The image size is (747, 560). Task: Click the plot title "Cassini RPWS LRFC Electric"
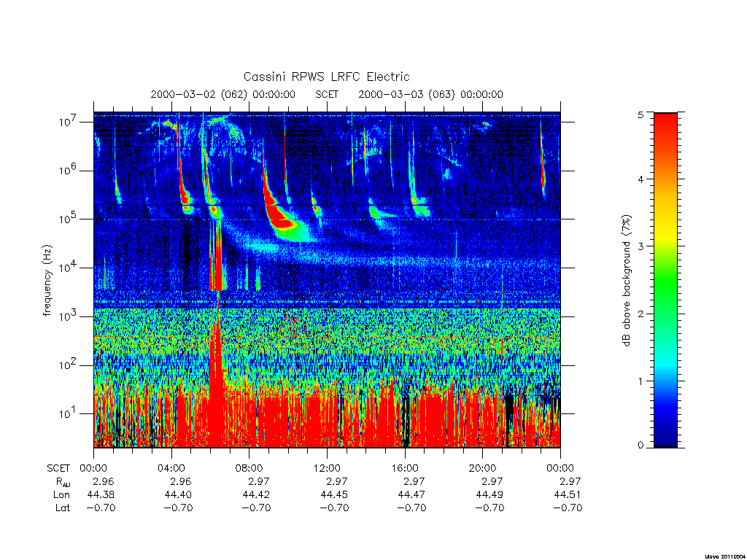point(326,77)
